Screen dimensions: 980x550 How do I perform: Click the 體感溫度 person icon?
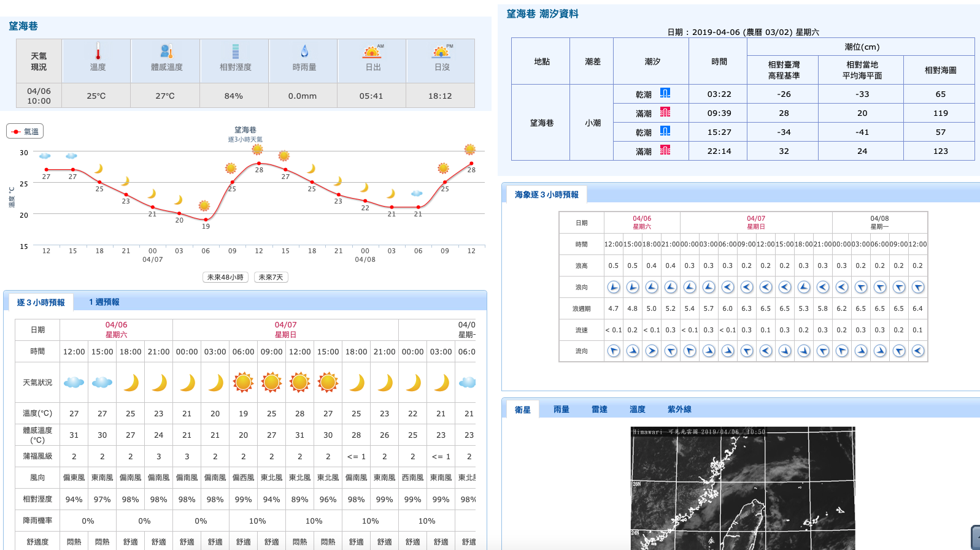point(166,52)
